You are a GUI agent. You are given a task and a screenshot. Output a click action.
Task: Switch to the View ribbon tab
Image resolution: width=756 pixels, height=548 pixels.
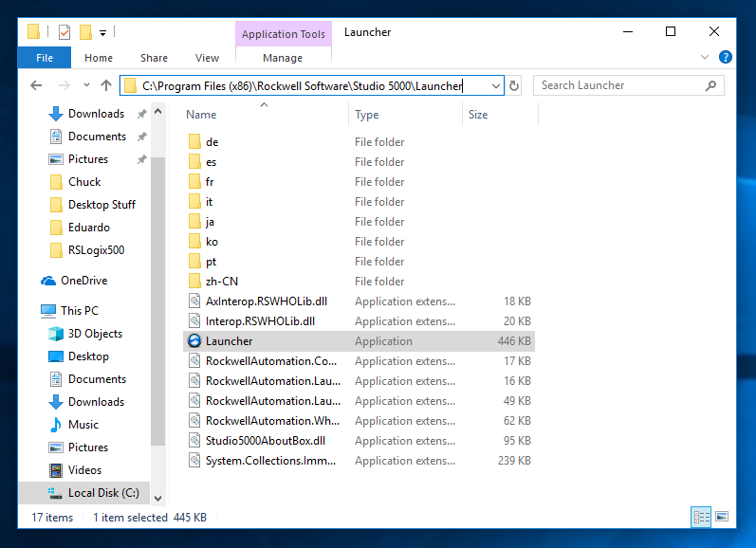[x=207, y=58]
